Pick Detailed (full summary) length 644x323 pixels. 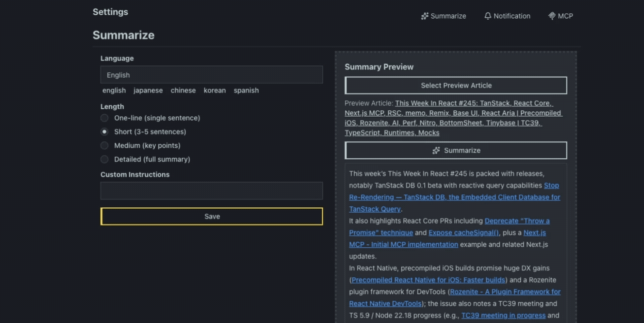tap(104, 160)
